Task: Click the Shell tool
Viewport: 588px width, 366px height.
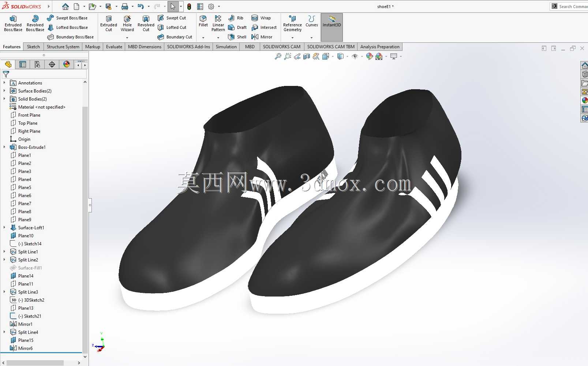Action: tap(237, 37)
